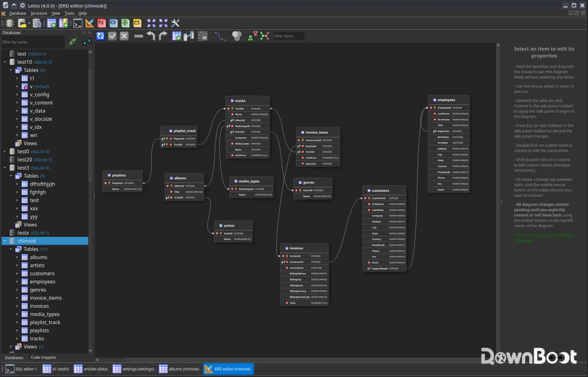Viewport: 588px width, 377px height.
Task: Click the blue reload diagram button
Action: tap(100, 36)
